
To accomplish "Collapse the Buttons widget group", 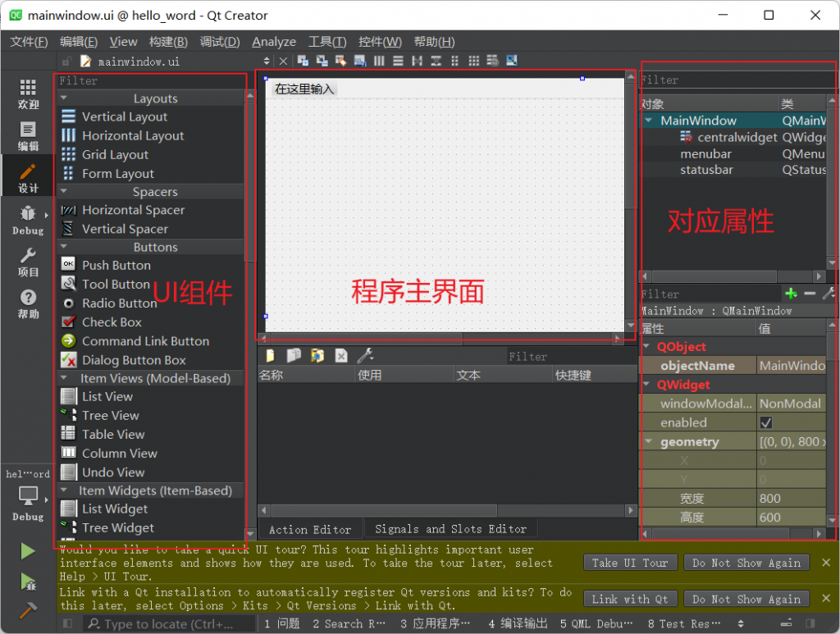I will point(64,247).
